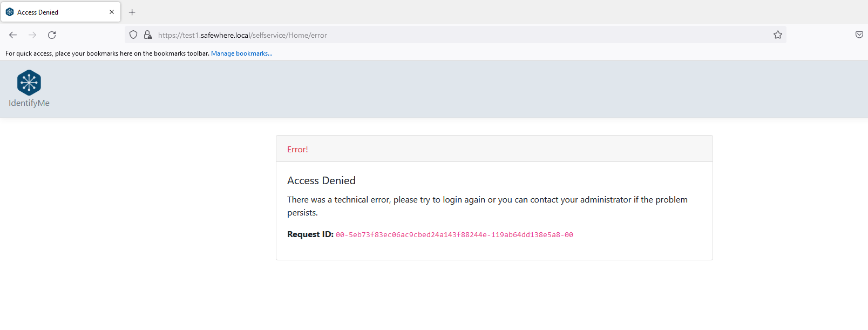The height and width of the screenshot is (330, 868).
Task: Click the Access Denied heading in panel
Action: (321, 181)
